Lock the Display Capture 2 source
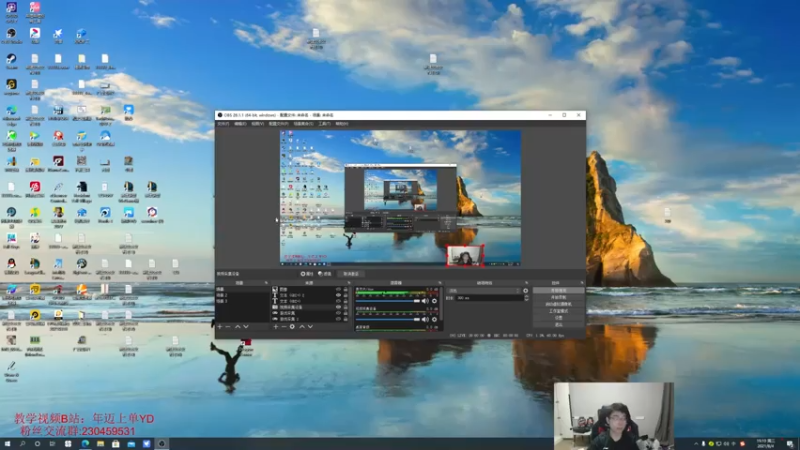 pyautogui.click(x=345, y=319)
